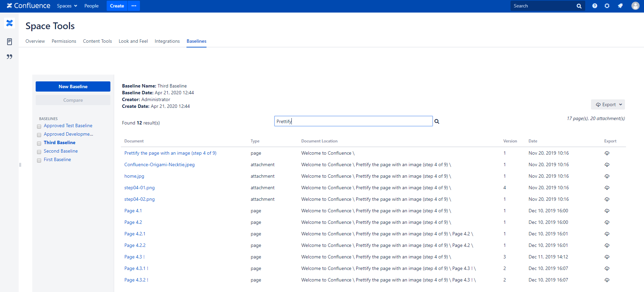The height and width of the screenshot is (292, 644).
Task: Open the Blog quote icon in sidebar
Action: (10, 57)
